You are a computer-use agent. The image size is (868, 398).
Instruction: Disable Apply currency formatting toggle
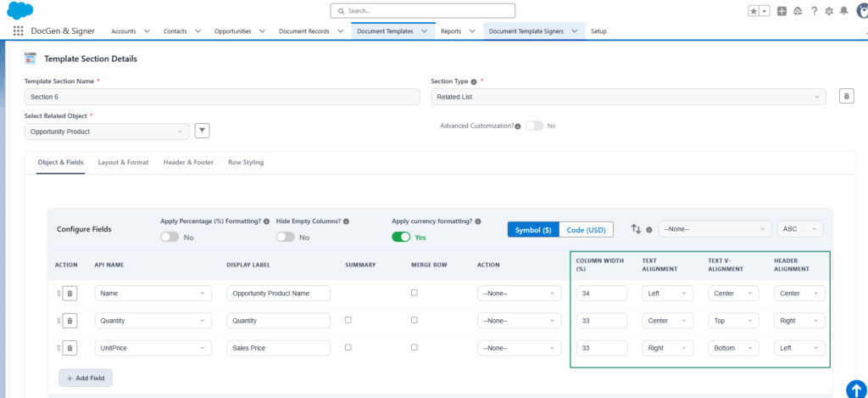click(401, 237)
